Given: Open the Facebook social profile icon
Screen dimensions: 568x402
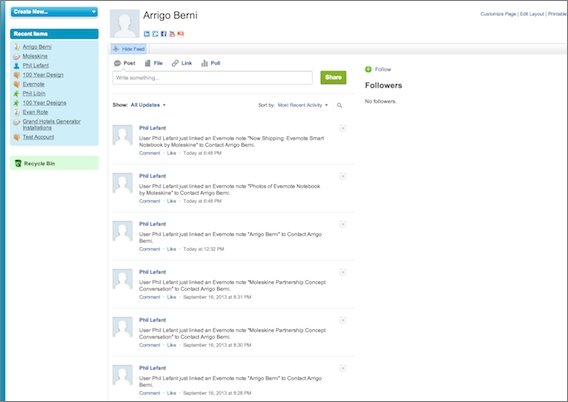Looking at the screenshot, I should click(163, 34).
